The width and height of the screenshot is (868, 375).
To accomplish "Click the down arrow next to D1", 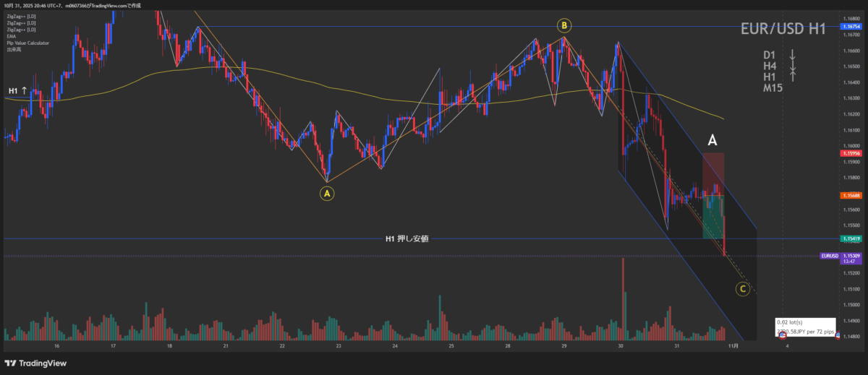I will (793, 55).
